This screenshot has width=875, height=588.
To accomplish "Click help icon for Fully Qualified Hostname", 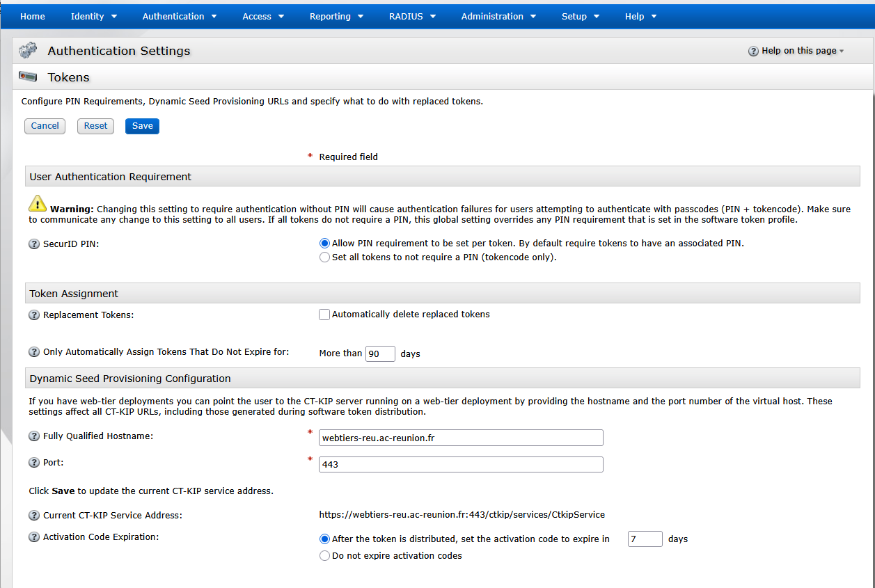I will point(34,436).
